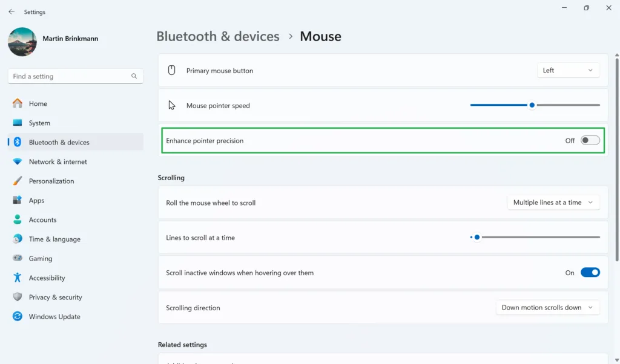Click the Find a setting search field
620x364 pixels.
(x=70, y=76)
